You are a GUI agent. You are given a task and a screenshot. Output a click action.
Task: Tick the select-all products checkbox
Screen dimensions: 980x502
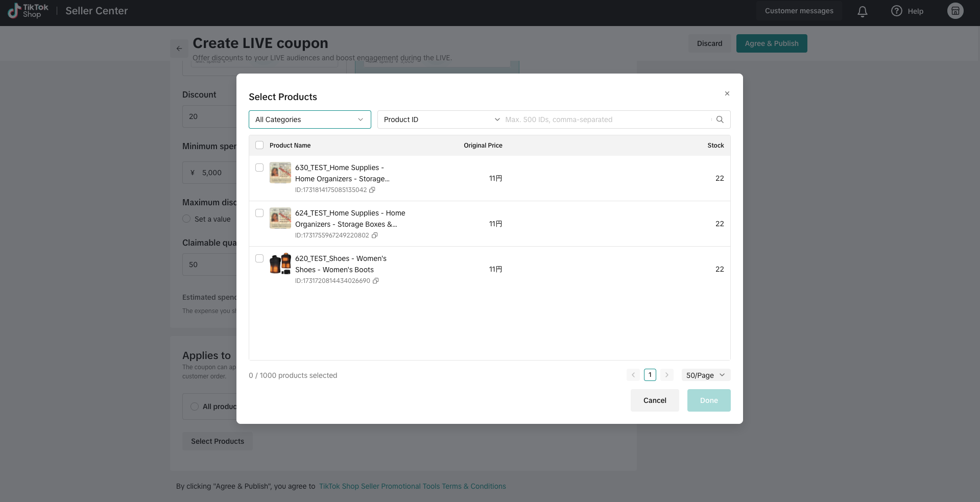(x=259, y=145)
